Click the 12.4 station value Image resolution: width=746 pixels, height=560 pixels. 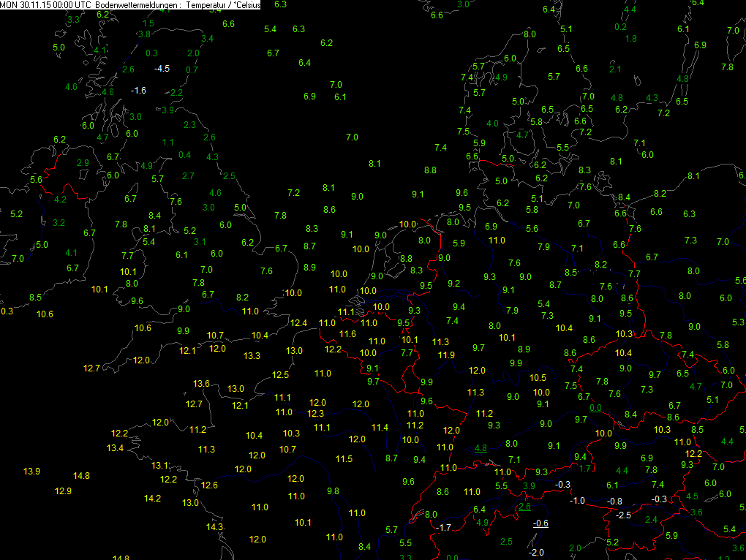(298, 323)
